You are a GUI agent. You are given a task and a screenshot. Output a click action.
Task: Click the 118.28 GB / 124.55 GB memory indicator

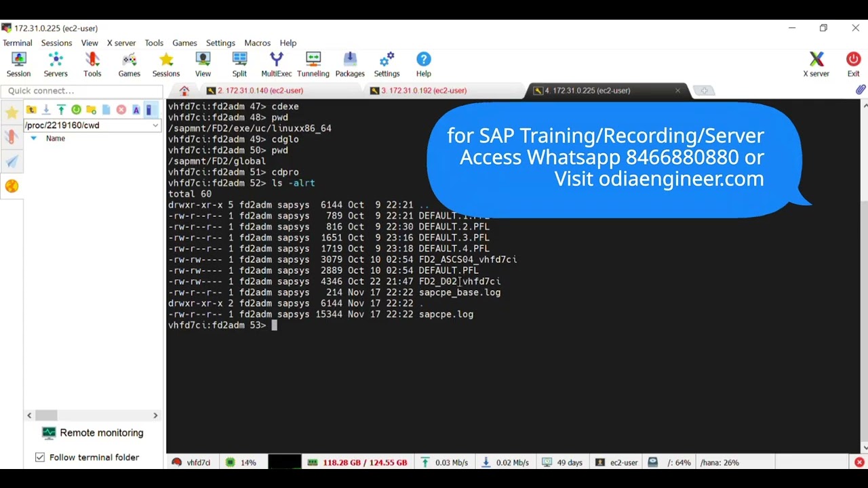[357, 462]
